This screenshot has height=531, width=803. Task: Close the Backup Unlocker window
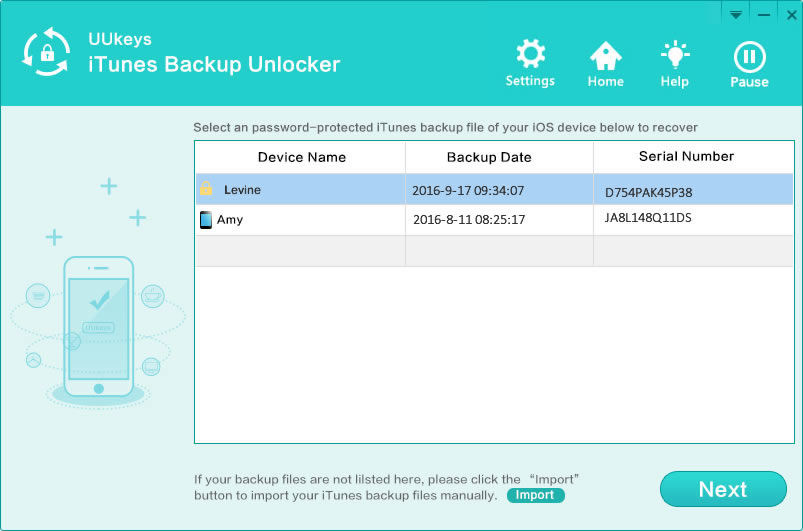[790, 15]
